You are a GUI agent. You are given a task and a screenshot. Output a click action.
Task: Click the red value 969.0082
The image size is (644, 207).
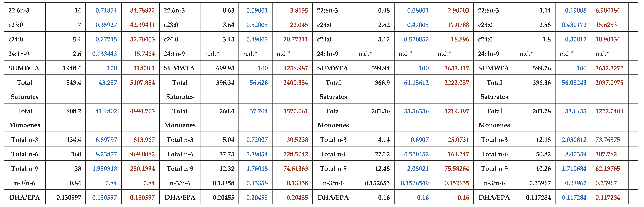pos(142,154)
